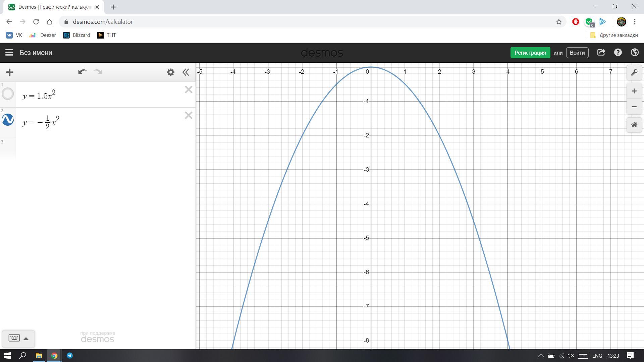This screenshot has width=644, height=362.
Task: Open a new browser tab
Action: (x=113, y=7)
